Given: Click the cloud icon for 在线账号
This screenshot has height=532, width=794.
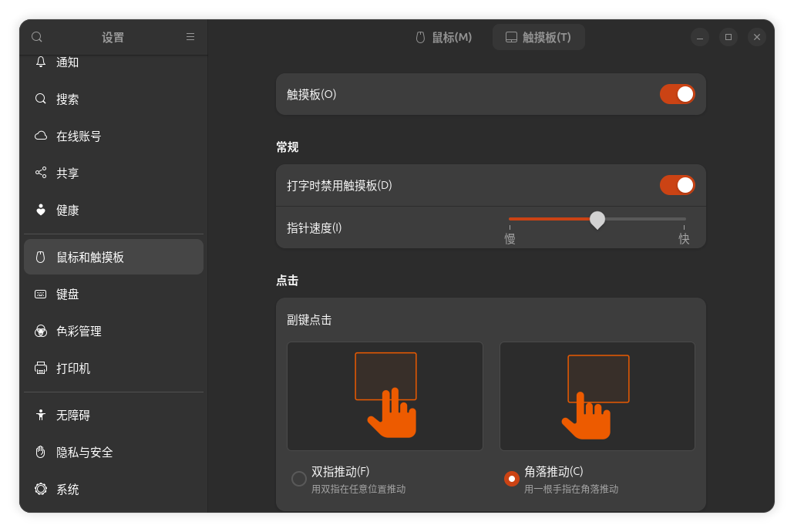Looking at the screenshot, I should 41,136.
